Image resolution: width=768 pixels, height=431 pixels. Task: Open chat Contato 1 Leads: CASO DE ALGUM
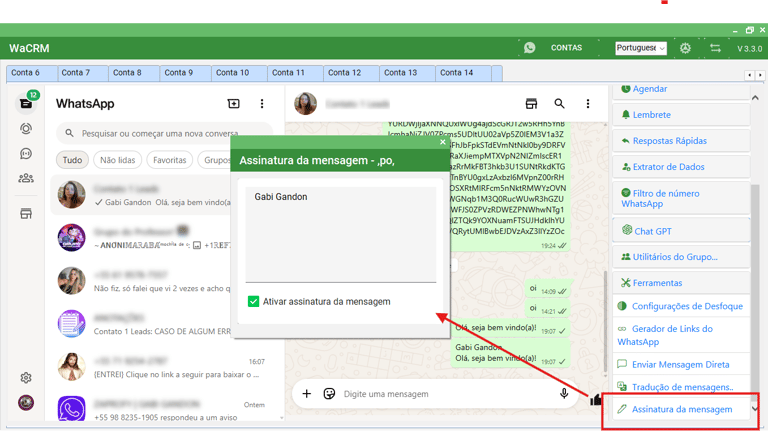point(167,324)
